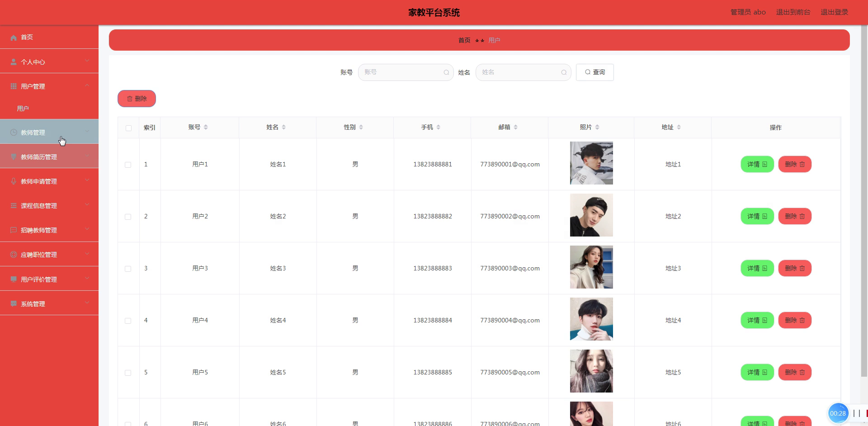Click 退出登录 in the header
868x426 pixels.
tap(835, 12)
